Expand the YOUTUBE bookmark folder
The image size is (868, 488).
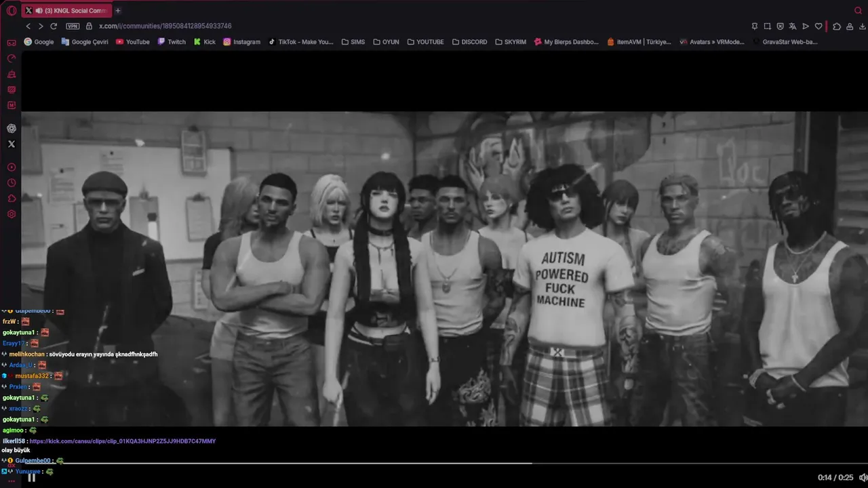point(425,41)
